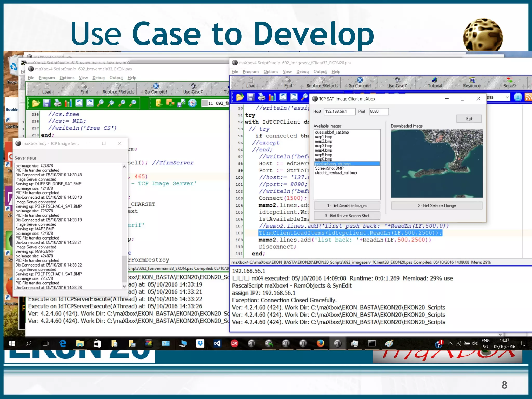Open Visual Studio icon on taskbar
The width and height of the screenshot is (532, 399).
pos(217,343)
